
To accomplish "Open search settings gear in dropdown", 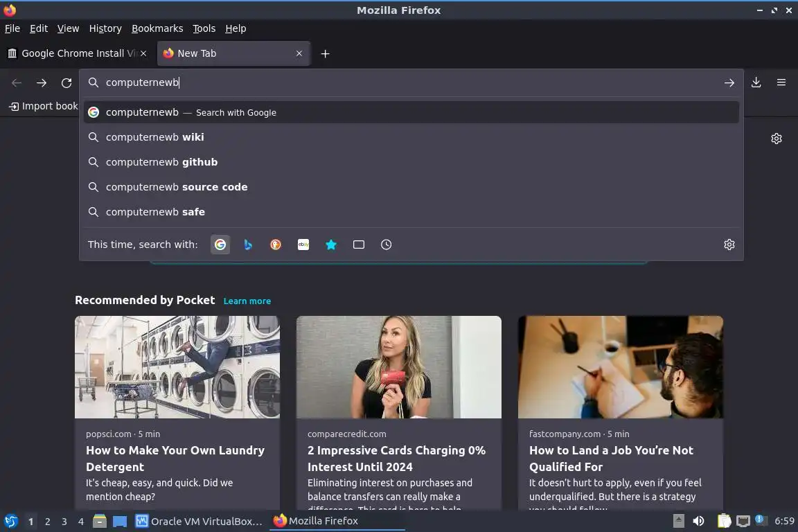I will coord(729,245).
